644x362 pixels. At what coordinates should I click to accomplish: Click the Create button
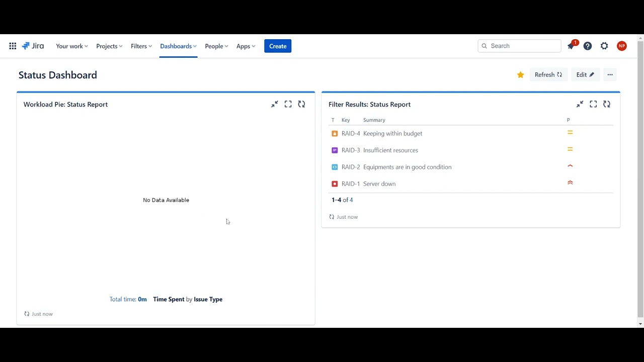(278, 46)
